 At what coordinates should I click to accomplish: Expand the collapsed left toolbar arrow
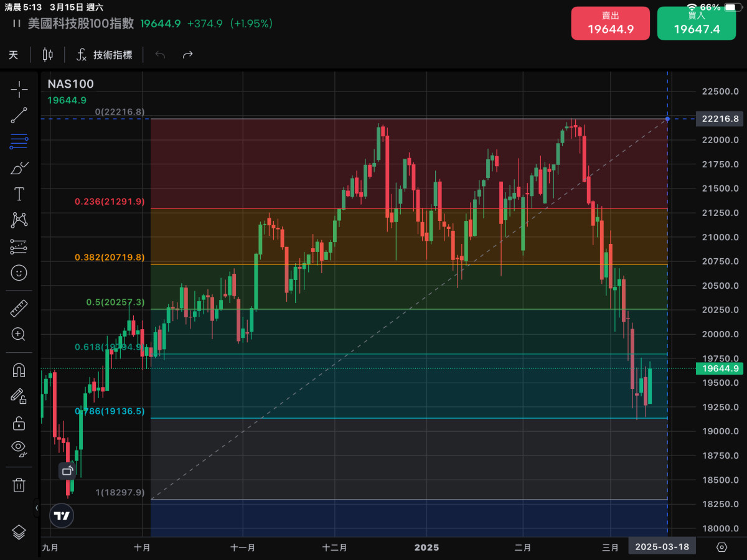click(x=37, y=508)
